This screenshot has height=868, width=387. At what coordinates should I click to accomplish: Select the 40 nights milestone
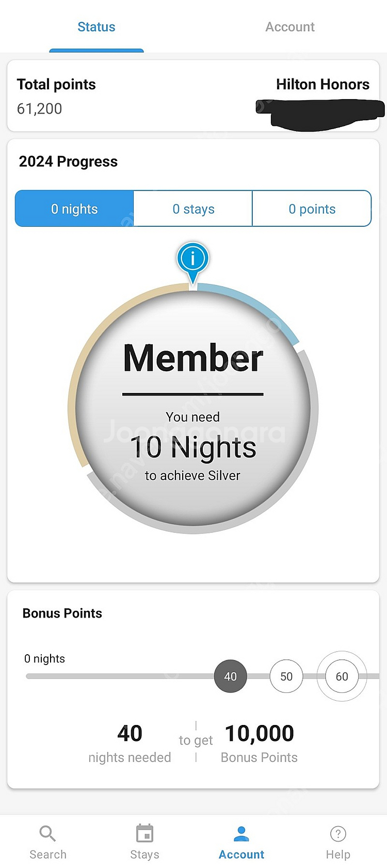pyautogui.click(x=231, y=676)
